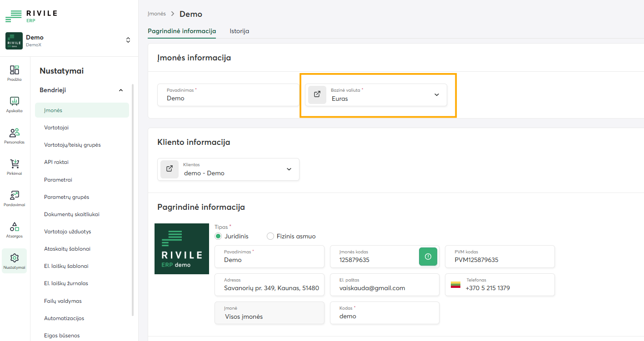Click the El. paštas input field

click(384, 288)
